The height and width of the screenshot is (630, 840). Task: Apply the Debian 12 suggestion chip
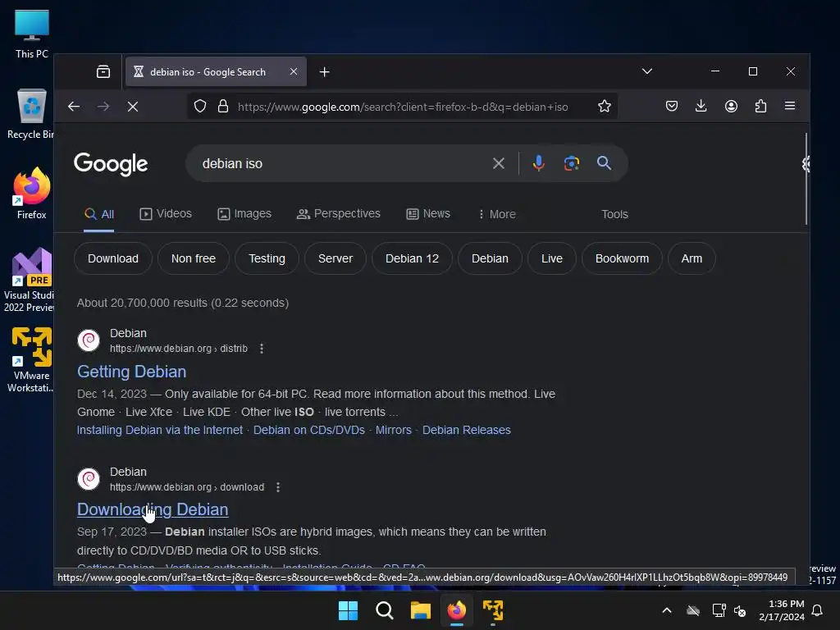pyautogui.click(x=412, y=258)
